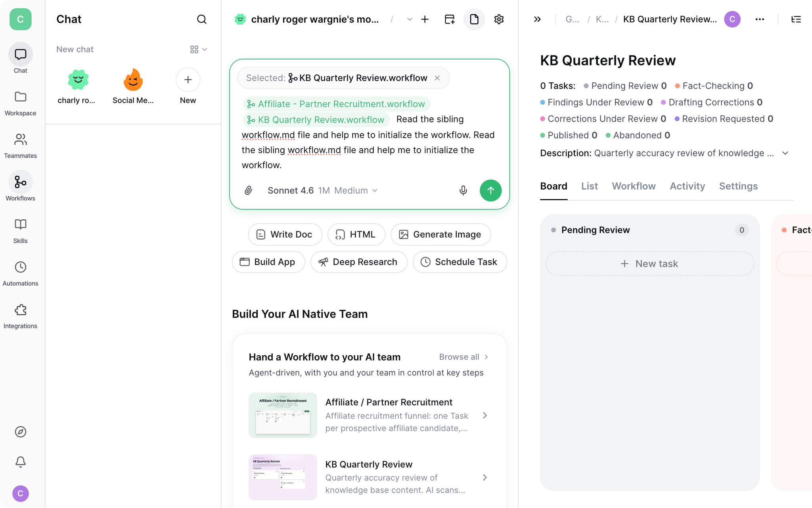Switch to the Board tab
Image resolution: width=812 pixels, height=508 pixels.
(x=553, y=186)
